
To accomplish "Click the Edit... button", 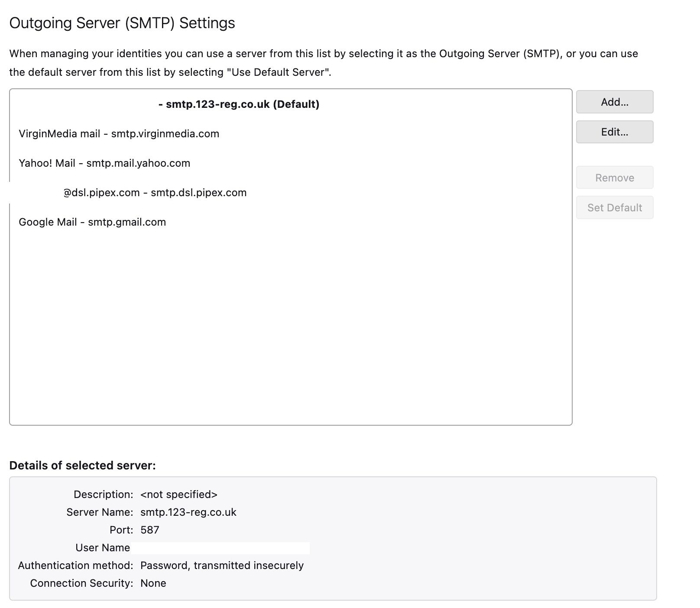I will point(614,132).
